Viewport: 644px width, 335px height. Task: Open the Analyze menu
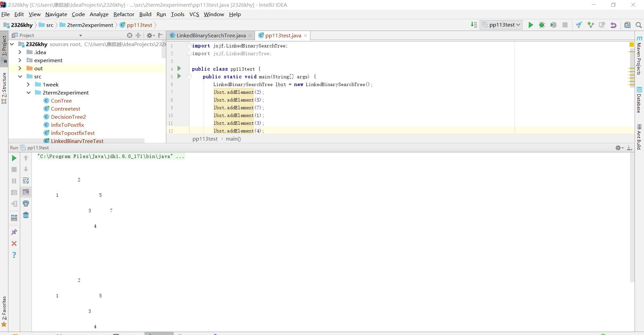pos(99,14)
